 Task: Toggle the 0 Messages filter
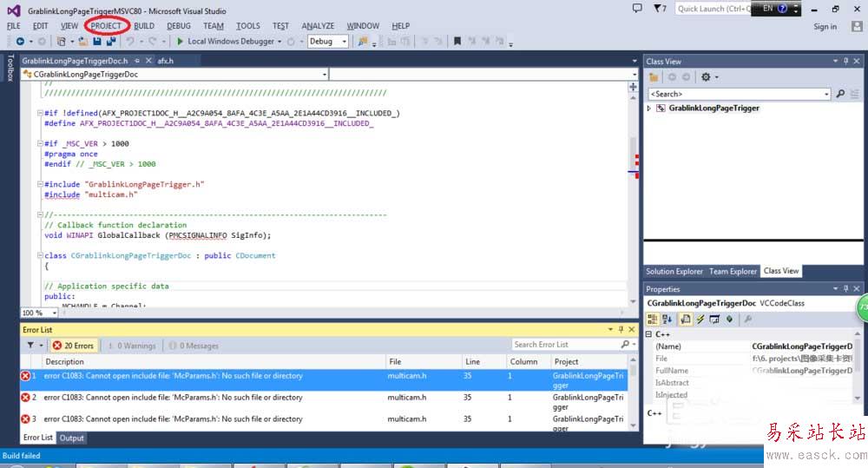coord(194,346)
